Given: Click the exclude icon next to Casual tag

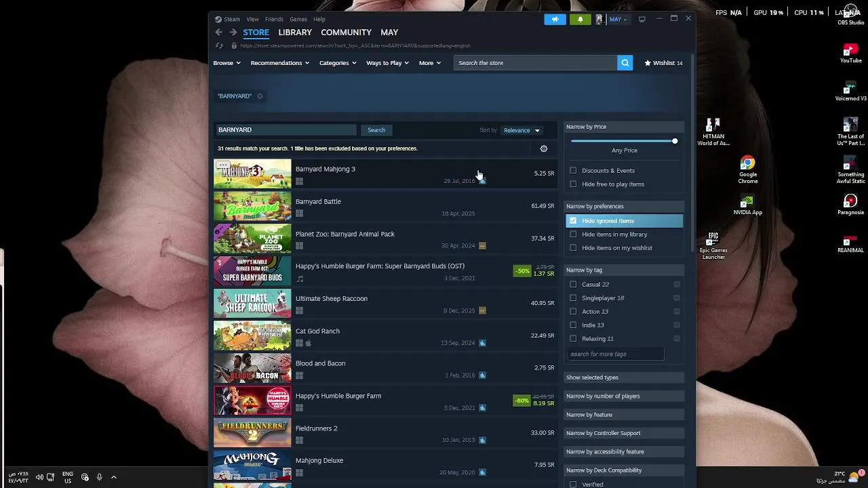Looking at the screenshot, I should coord(676,285).
